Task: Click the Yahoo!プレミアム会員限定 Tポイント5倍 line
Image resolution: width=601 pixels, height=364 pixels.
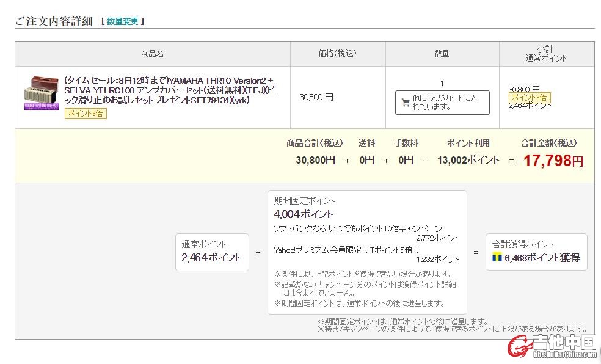Action: coord(346,250)
